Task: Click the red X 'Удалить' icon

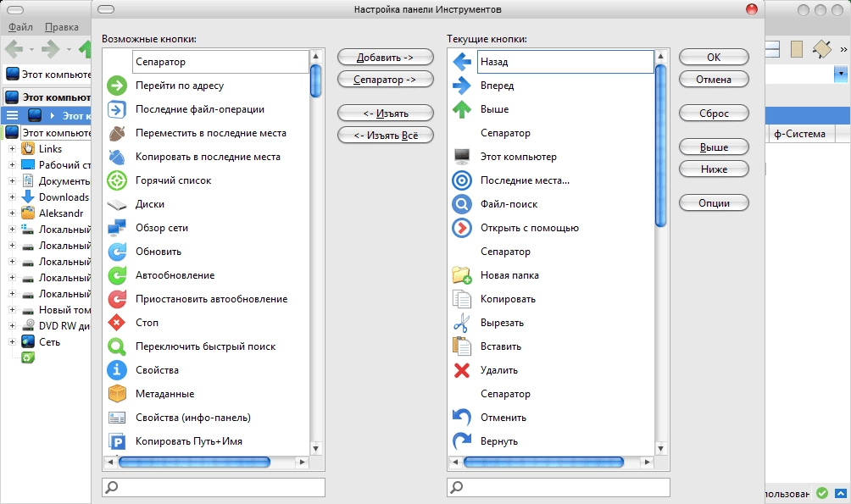Action: pyautogui.click(x=462, y=370)
